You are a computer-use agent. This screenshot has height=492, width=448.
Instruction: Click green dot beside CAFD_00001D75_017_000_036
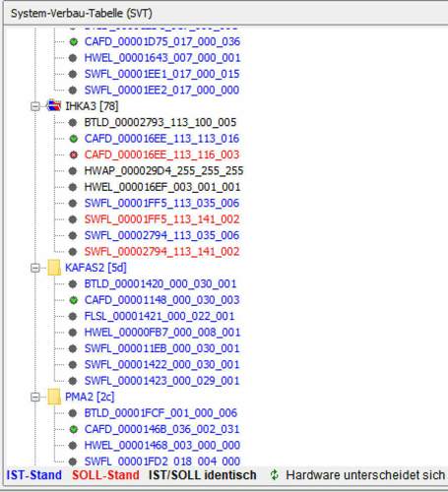coord(74,41)
